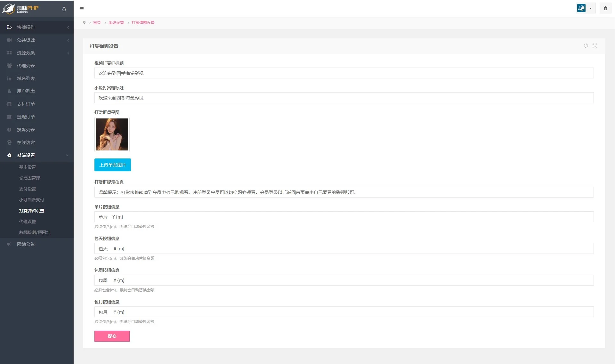Click the trash icon in top bar
Image resolution: width=615 pixels, height=364 pixels.
605,8
